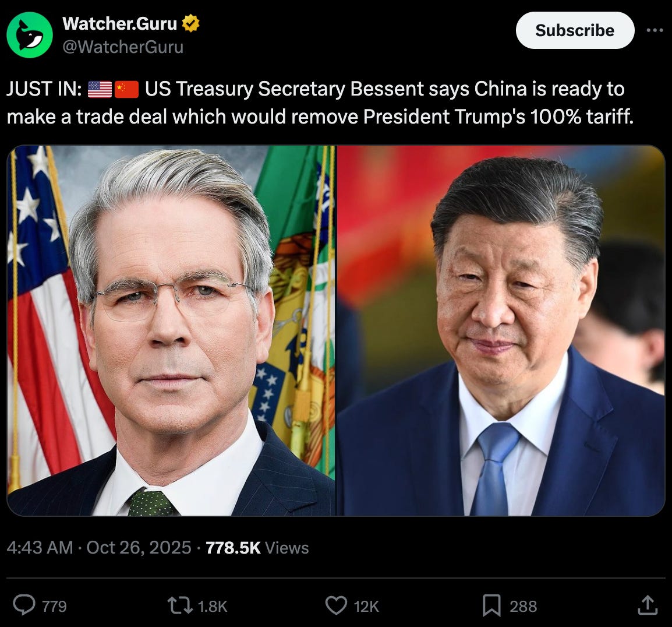
Task: Click the 779 replies count
Action: (x=54, y=607)
